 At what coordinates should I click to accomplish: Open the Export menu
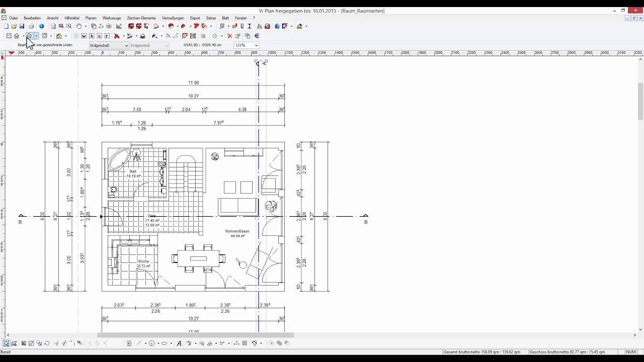coord(195,18)
